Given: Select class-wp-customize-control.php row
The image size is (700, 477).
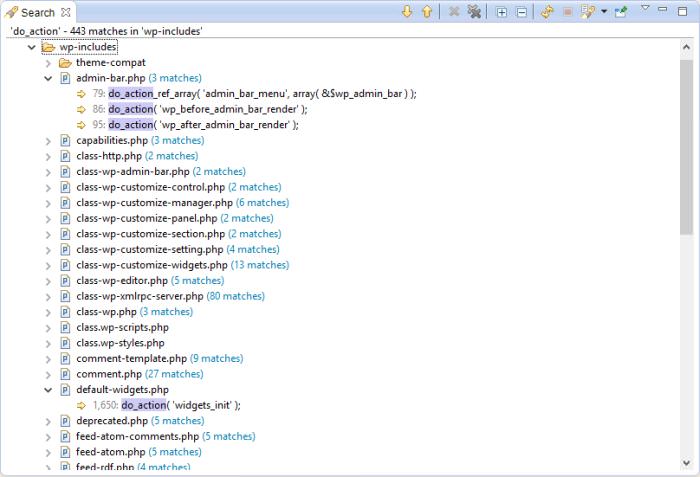Looking at the screenshot, I should [179, 188].
